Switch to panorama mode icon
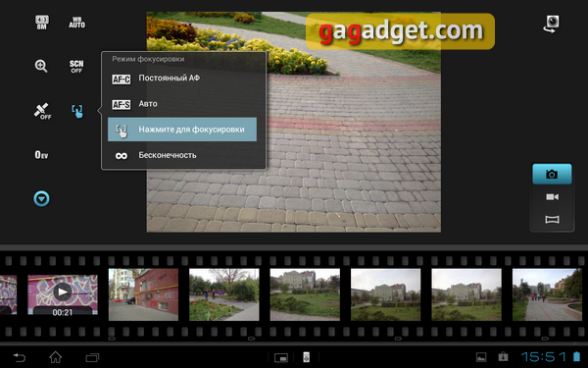The width and height of the screenshot is (588, 368). 552,219
